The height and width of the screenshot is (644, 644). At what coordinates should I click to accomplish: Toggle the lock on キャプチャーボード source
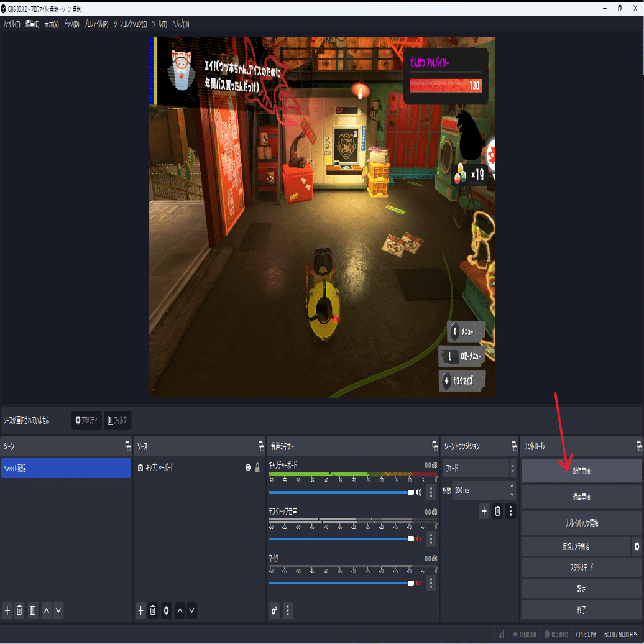pos(257,467)
